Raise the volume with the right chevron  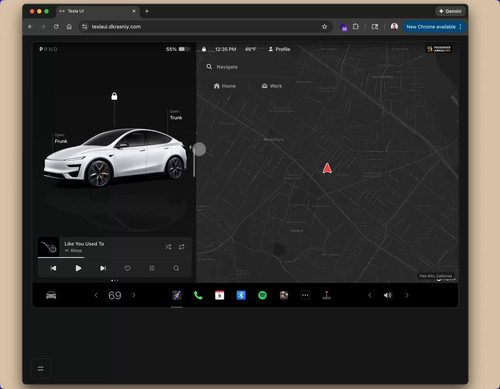[x=407, y=295]
